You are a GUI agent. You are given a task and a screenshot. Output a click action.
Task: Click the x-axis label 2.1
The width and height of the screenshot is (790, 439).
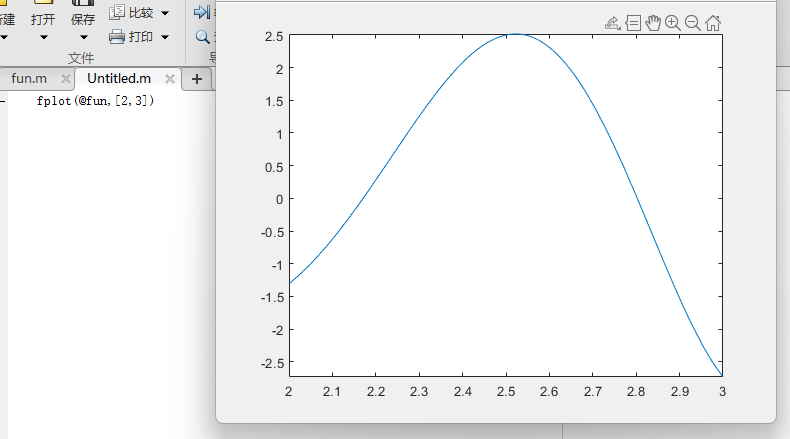click(332, 392)
